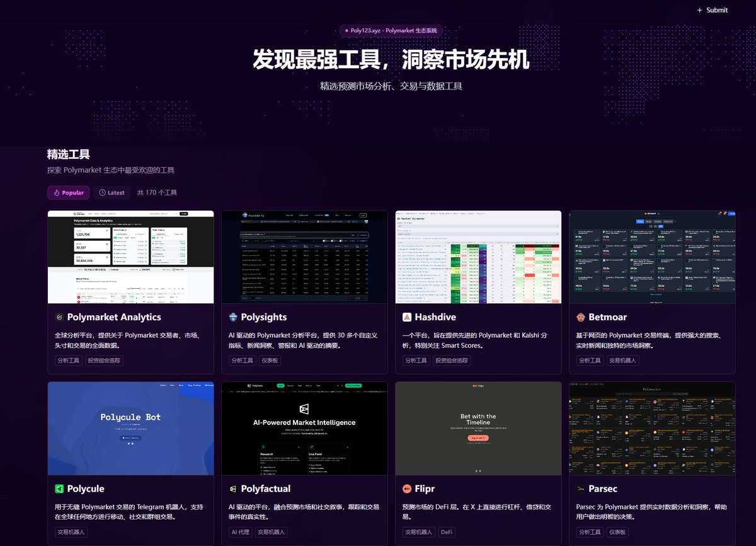This screenshot has height=546, width=756.
Task: Click the Hashdive description text
Action: [476, 340]
